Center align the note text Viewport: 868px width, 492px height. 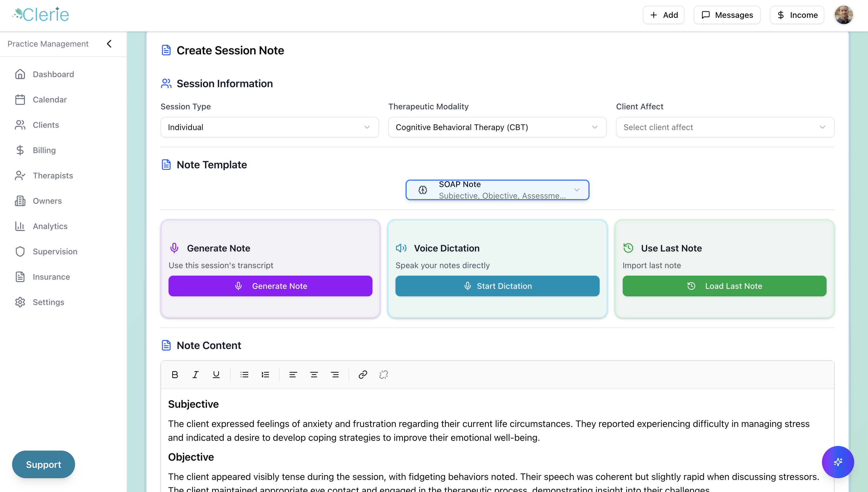click(314, 374)
